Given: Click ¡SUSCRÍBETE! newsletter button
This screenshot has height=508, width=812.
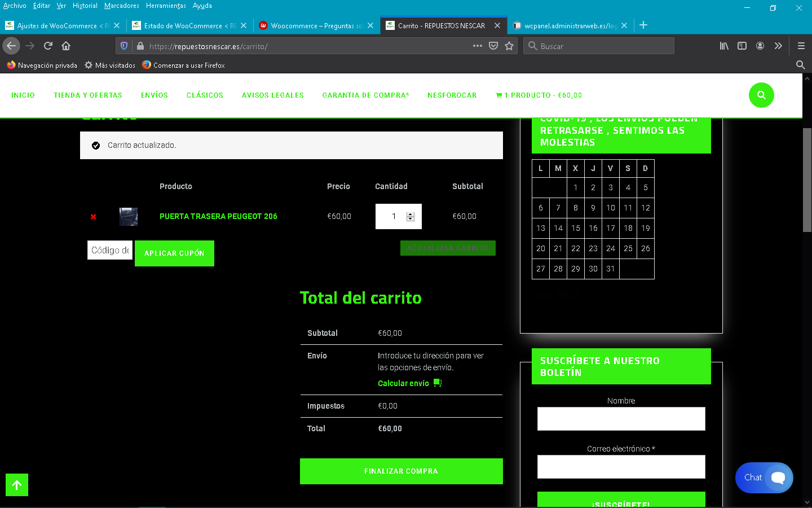Looking at the screenshot, I should (x=621, y=500).
